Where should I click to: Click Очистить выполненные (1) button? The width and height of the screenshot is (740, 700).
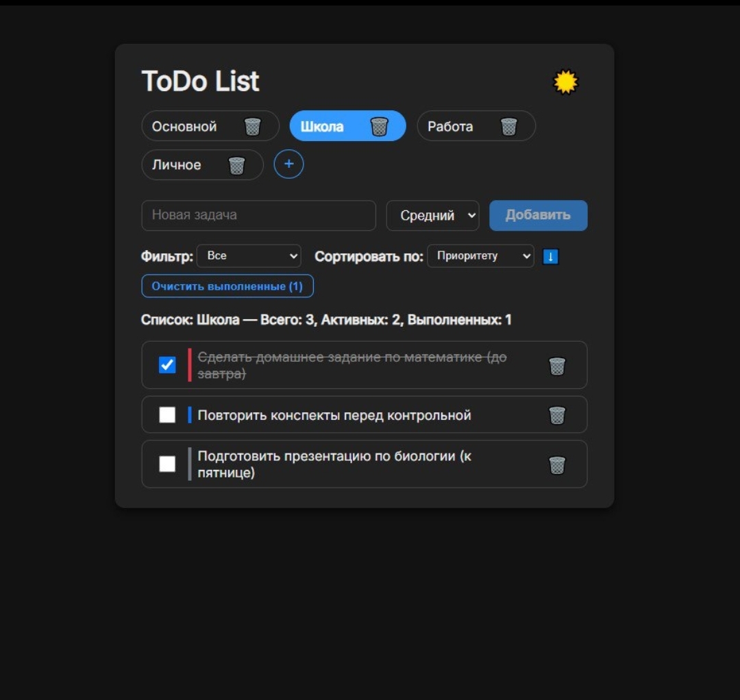pos(227,286)
